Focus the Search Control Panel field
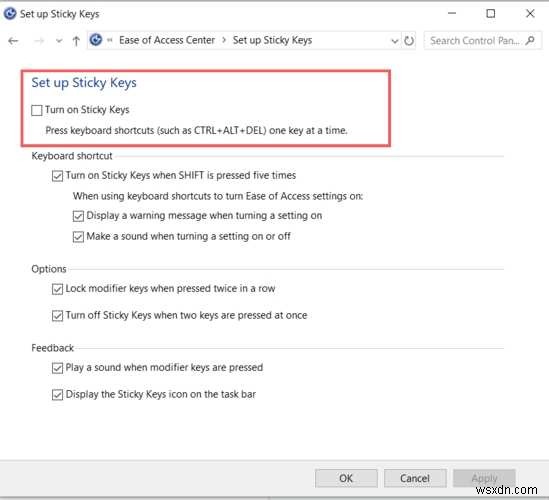Image resolution: width=549 pixels, height=500 pixels. 482,41
